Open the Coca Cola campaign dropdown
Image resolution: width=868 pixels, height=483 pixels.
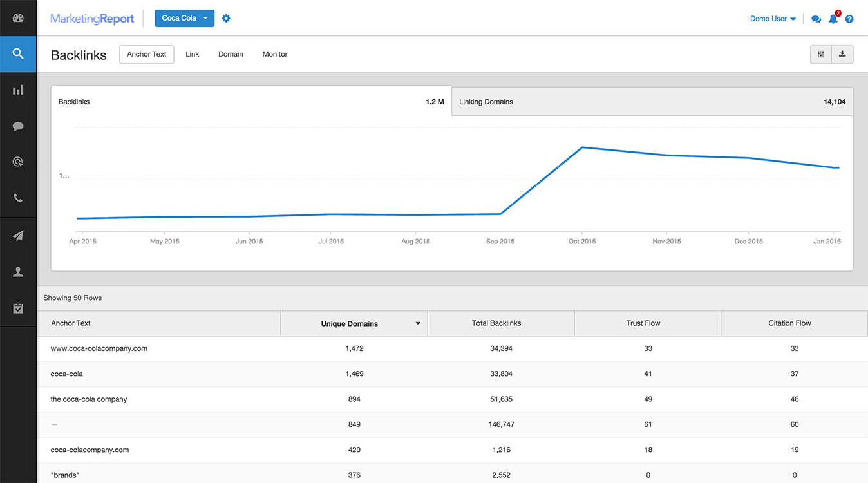click(x=184, y=18)
